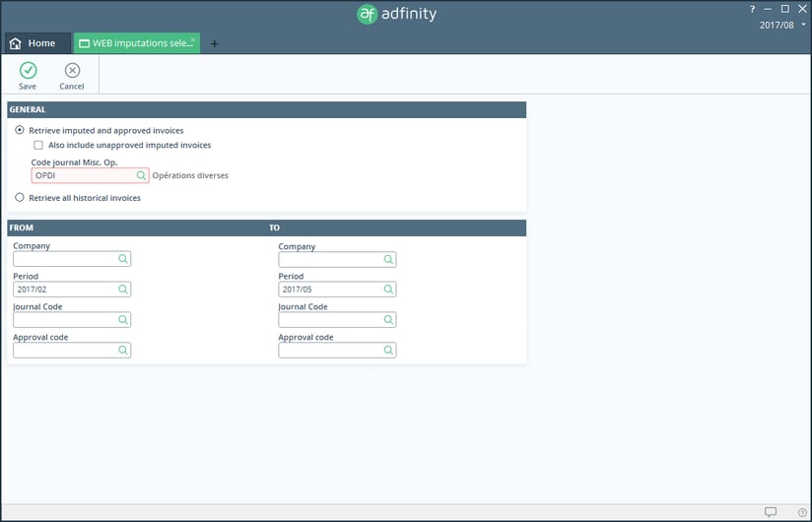Open the chat bubble icon in status bar
Screen dimensions: 812x522
[x=771, y=512]
